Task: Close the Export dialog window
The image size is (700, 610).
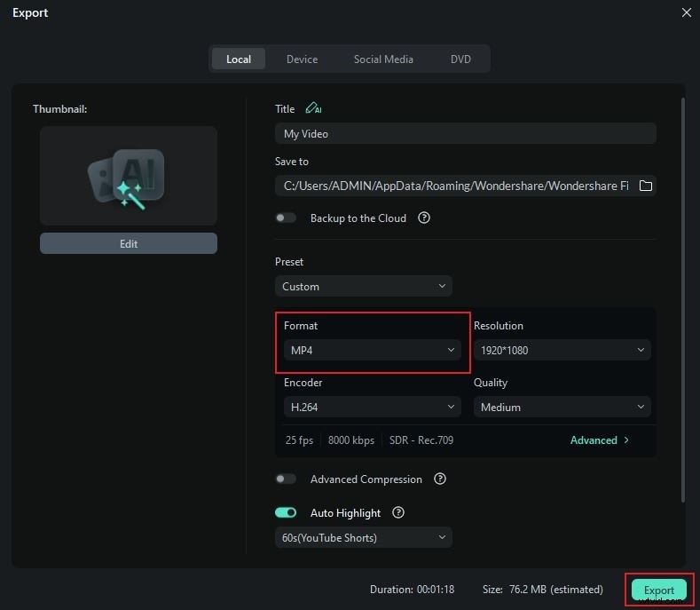Action: click(685, 12)
